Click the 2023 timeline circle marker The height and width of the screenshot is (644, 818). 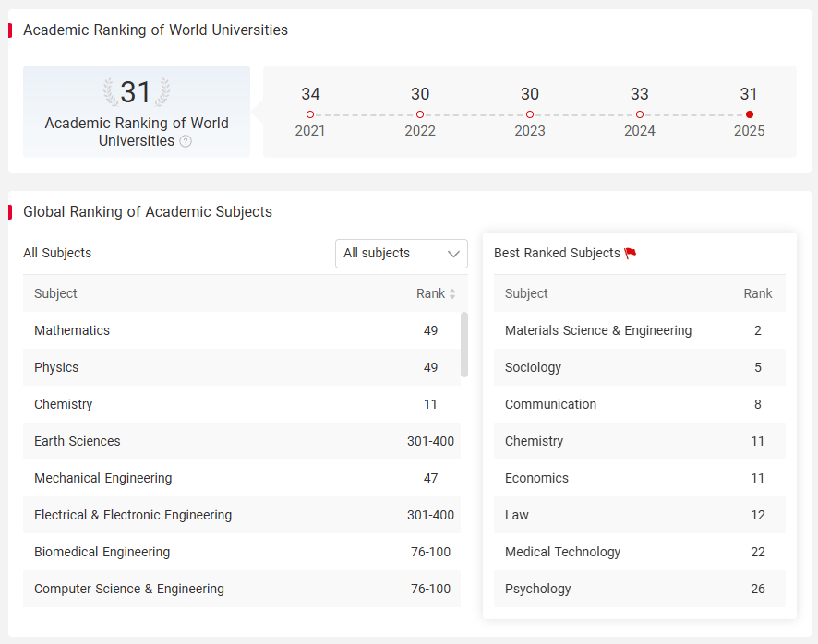(530, 114)
